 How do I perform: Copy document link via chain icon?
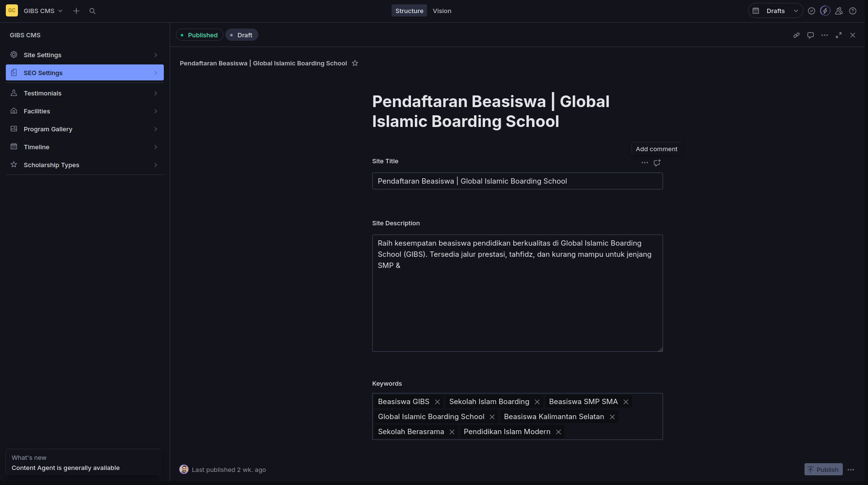(796, 35)
